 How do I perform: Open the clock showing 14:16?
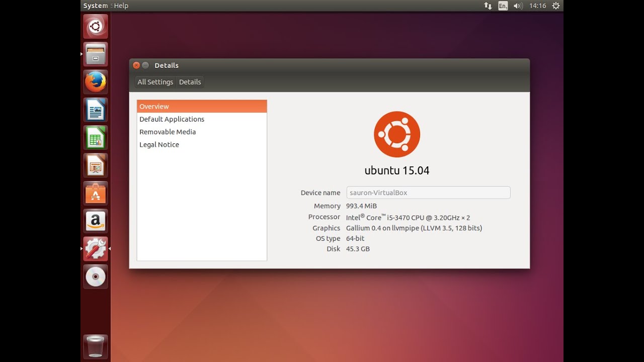click(x=538, y=6)
